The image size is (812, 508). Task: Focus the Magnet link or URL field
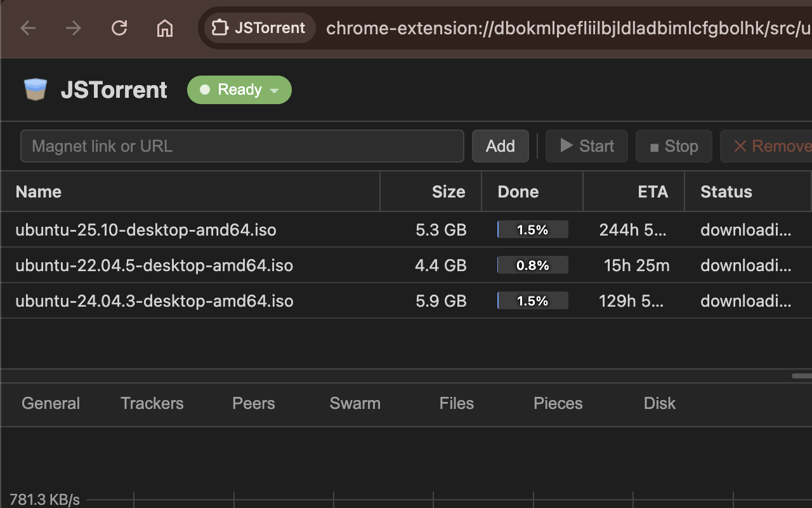pyautogui.click(x=242, y=146)
